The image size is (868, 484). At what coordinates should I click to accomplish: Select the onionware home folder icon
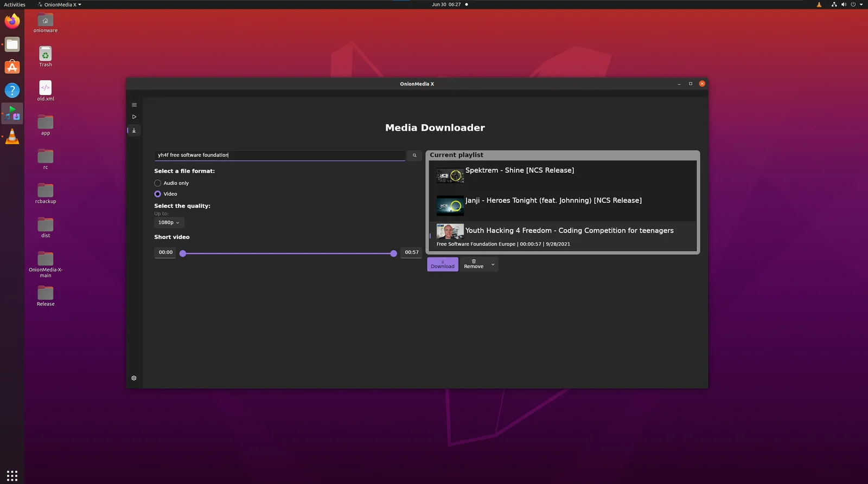point(46,23)
